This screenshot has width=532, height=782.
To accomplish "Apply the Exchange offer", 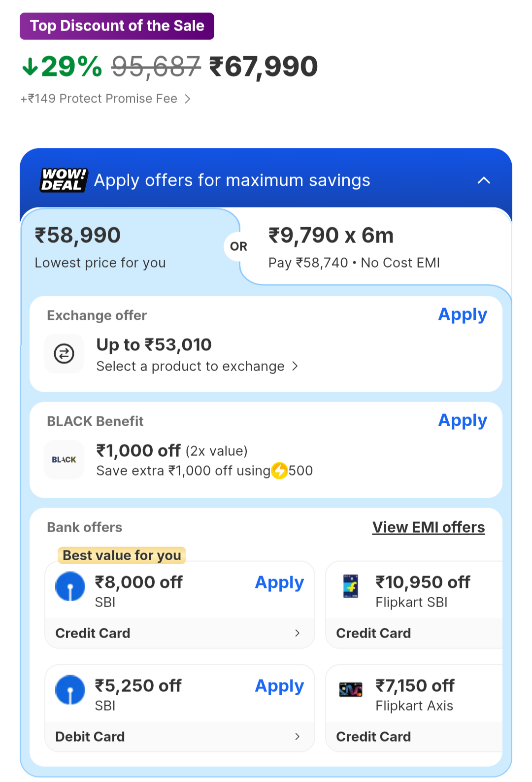I will pyautogui.click(x=463, y=314).
